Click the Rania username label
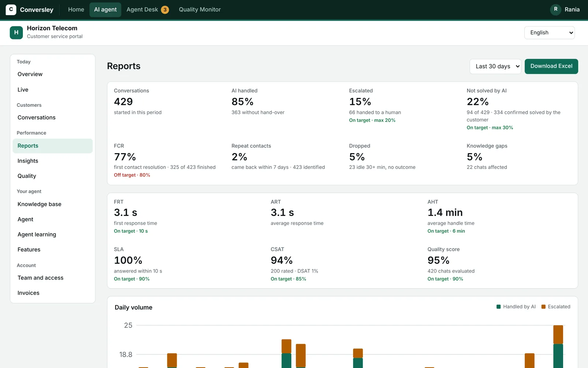The image size is (588, 368). click(x=572, y=10)
